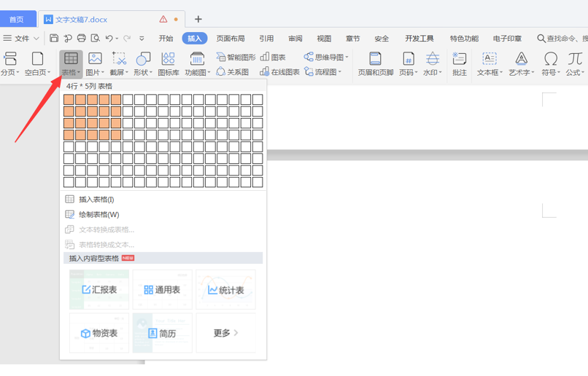Image resolution: width=588 pixels, height=376 pixels.
Task: Select the 通用表 table template
Action: click(163, 289)
